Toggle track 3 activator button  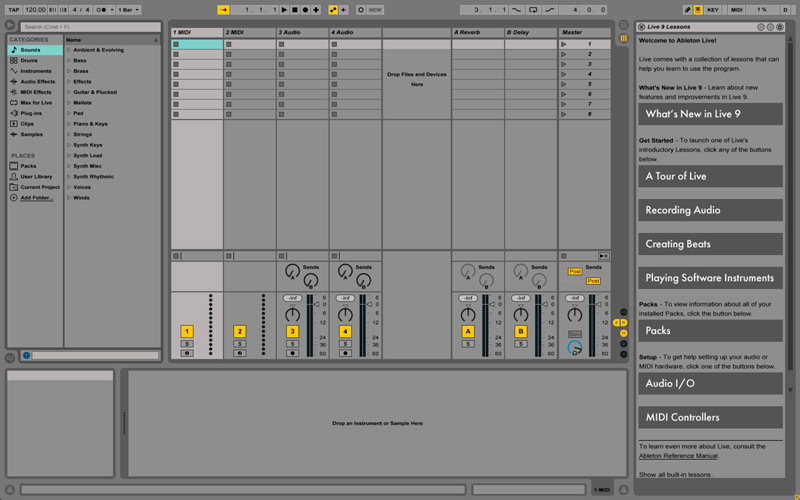coord(292,332)
